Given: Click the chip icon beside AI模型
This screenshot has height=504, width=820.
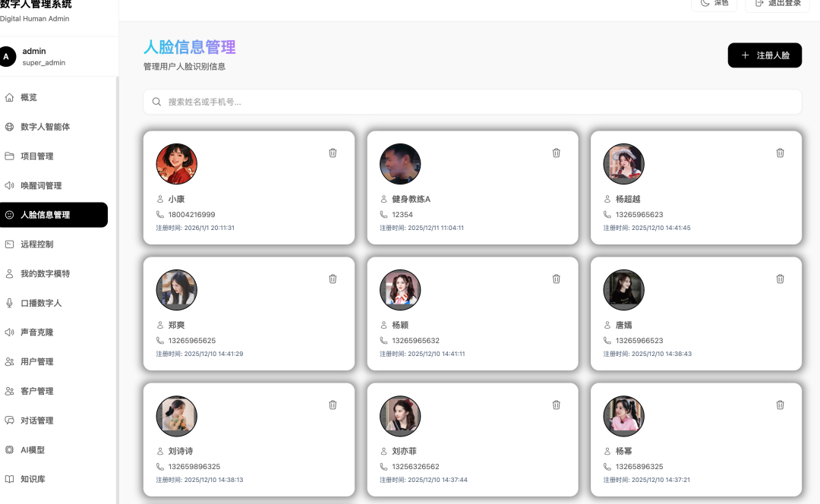Looking at the screenshot, I should tap(9, 449).
